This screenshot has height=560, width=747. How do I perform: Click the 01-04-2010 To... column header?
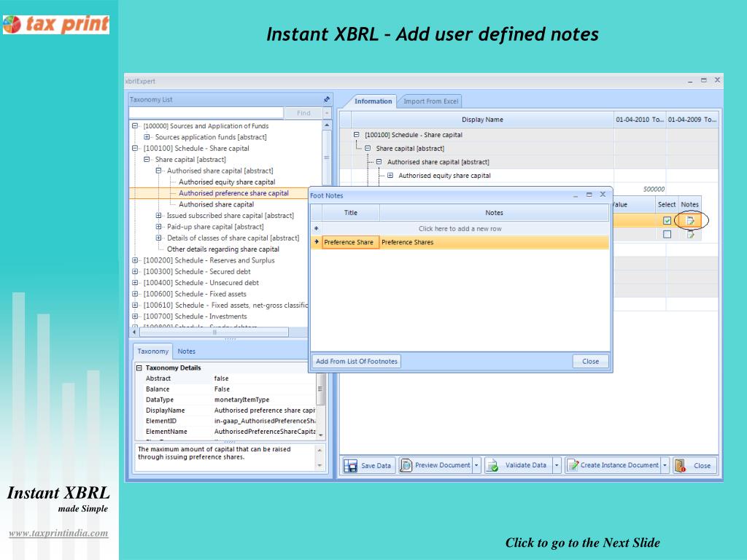click(640, 120)
